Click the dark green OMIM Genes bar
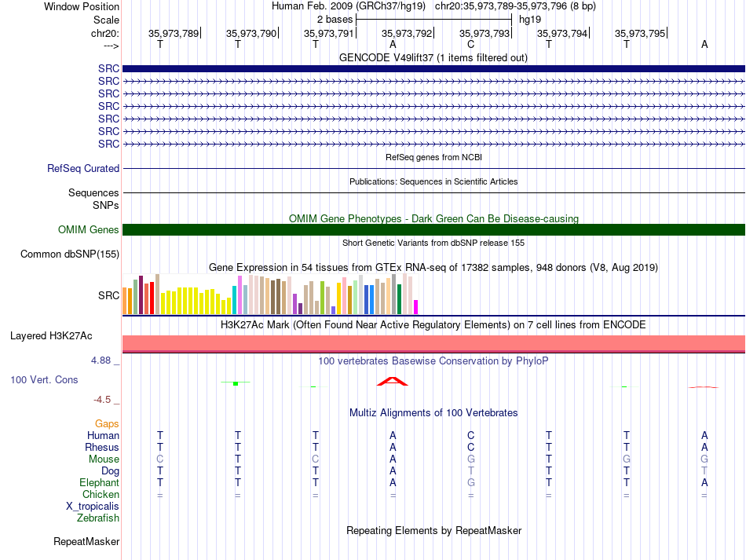 433,230
